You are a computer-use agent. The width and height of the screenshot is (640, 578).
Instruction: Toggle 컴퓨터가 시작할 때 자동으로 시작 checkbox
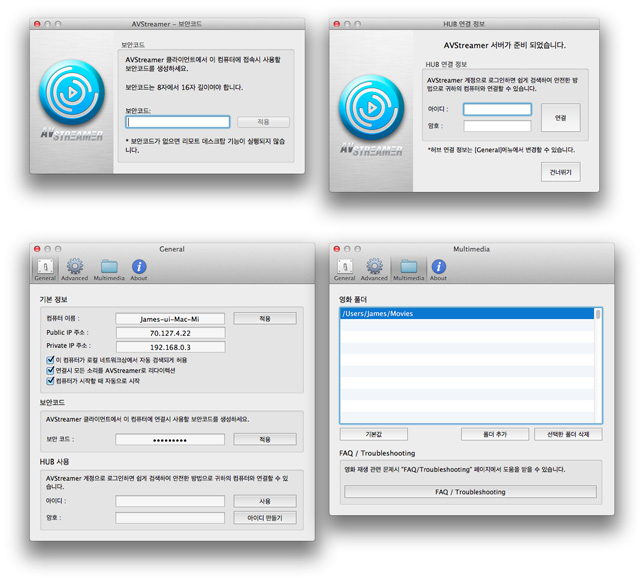[x=50, y=381]
